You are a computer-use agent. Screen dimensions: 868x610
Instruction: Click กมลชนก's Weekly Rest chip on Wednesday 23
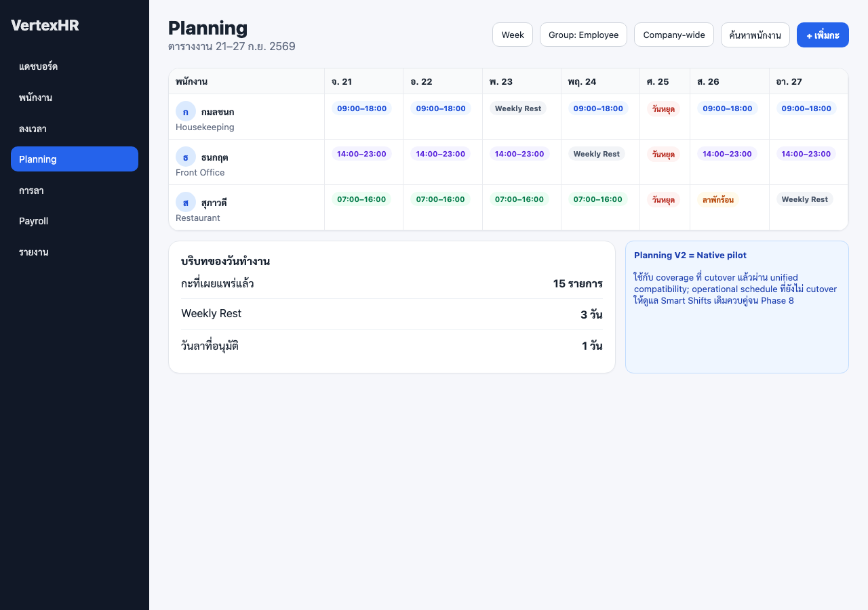(518, 108)
